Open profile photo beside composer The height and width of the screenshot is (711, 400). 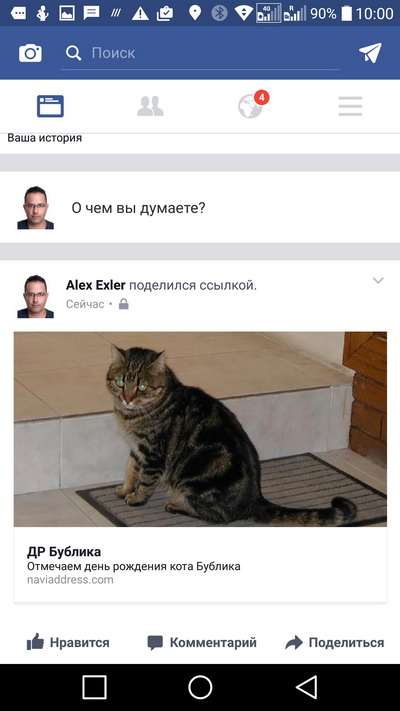tap(35, 208)
